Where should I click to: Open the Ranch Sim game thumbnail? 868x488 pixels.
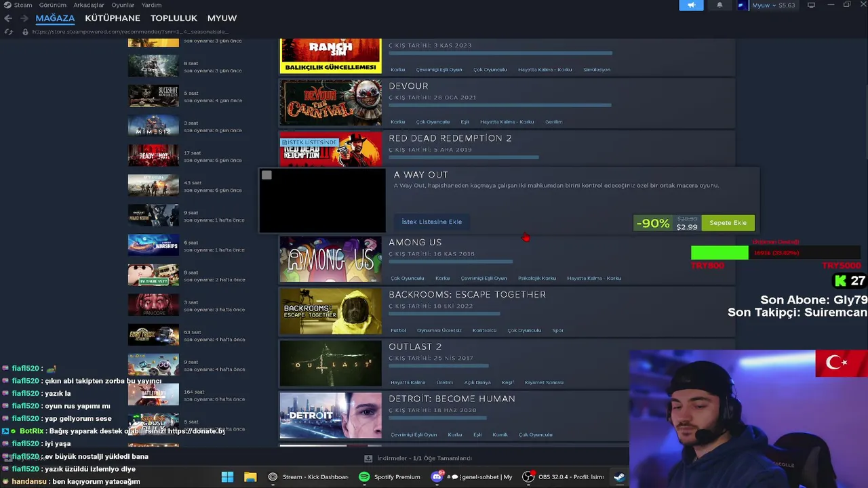pyautogui.click(x=331, y=56)
